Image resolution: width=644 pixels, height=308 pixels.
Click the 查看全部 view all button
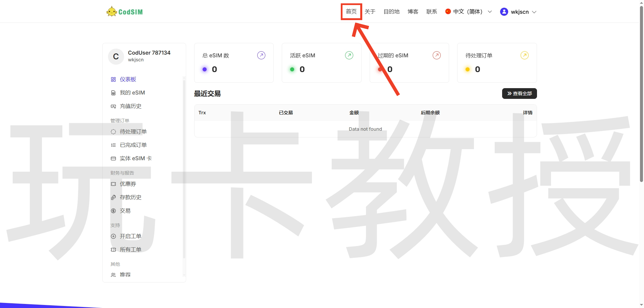tap(519, 94)
